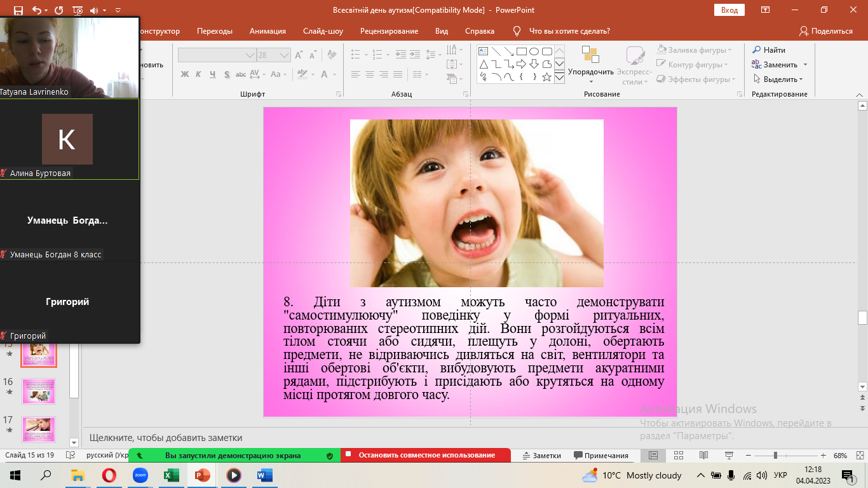Click Normal view icon in status bar

tap(653, 456)
